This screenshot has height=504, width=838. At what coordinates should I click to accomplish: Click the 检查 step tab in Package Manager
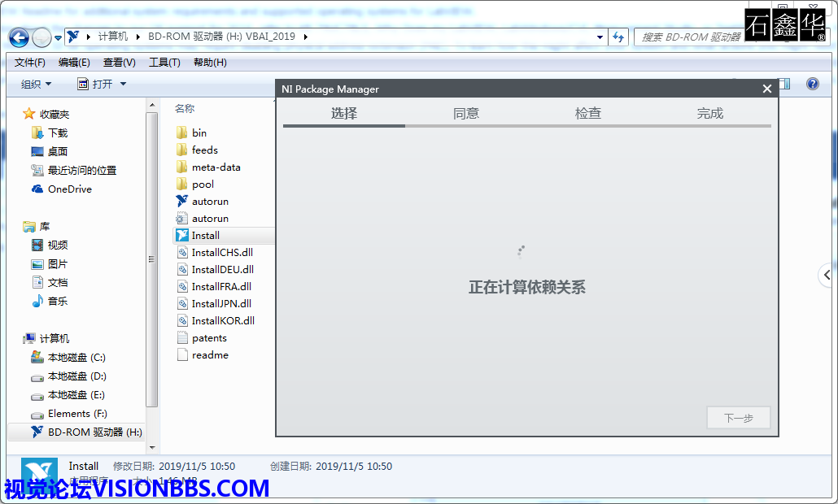pyautogui.click(x=588, y=113)
